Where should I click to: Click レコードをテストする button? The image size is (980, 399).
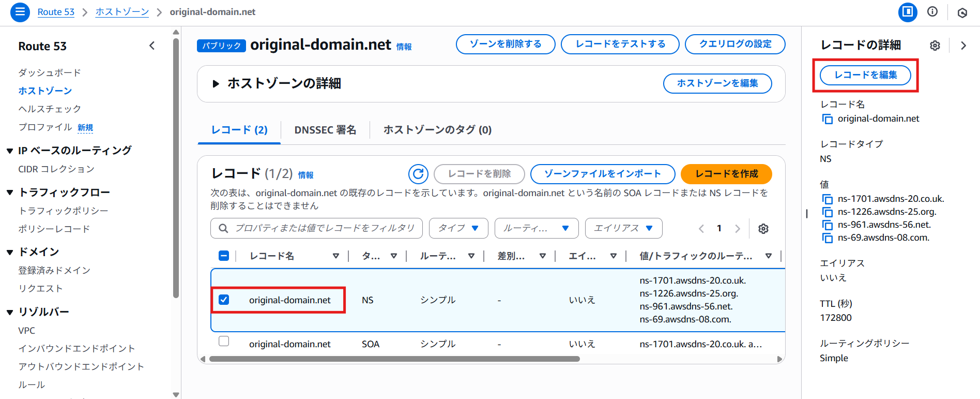[x=620, y=44]
